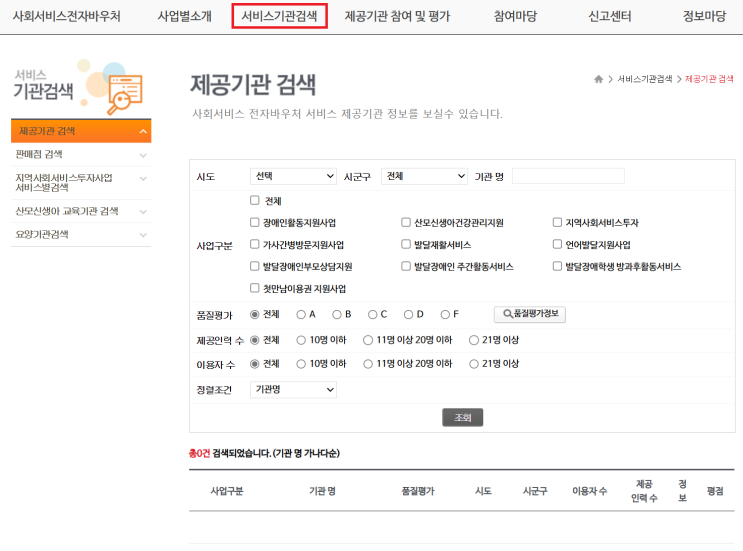Image resolution: width=743 pixels, height=551 pixels.
Task: Open 정보마당 top menu
Action: coord(704,16)
